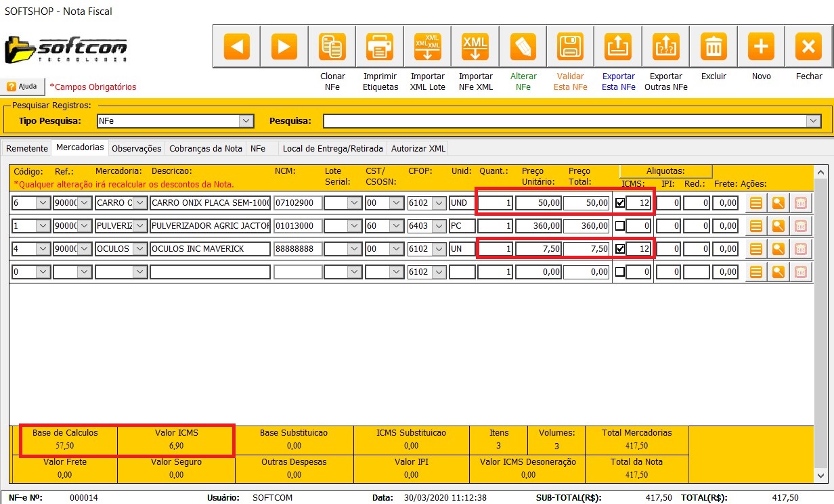
Task: Click the Alterar NFe pencil icon
Action: pos(523,47)
